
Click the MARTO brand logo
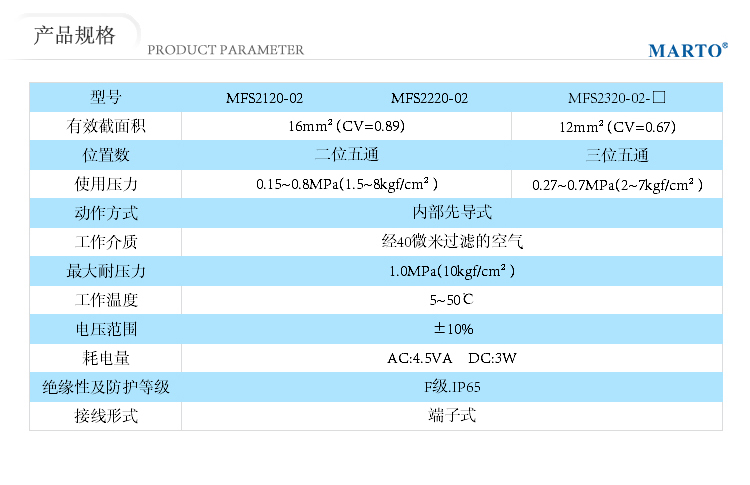tap(687, 51)
